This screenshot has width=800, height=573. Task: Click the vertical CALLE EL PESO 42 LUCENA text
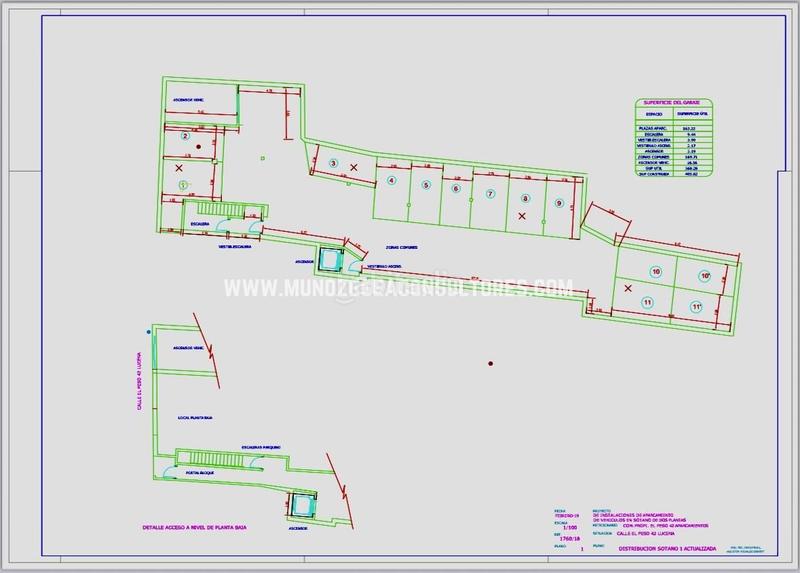coord(138,386)
